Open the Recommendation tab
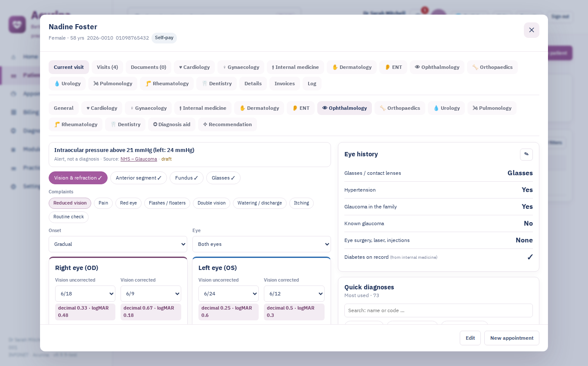588x366 pixels. point(227,124)
